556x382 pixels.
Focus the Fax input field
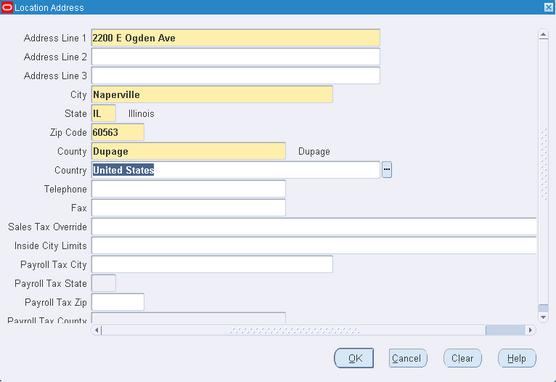pos(188,208)
